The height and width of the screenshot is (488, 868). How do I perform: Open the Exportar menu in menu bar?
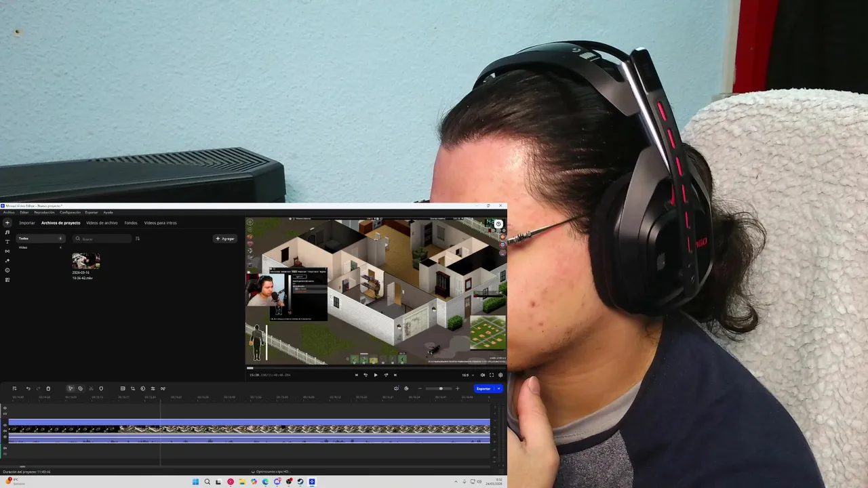tap(92, 212)
